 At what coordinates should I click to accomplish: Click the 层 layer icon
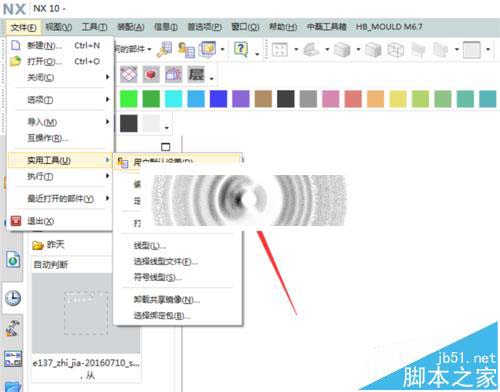coord(196,74)
